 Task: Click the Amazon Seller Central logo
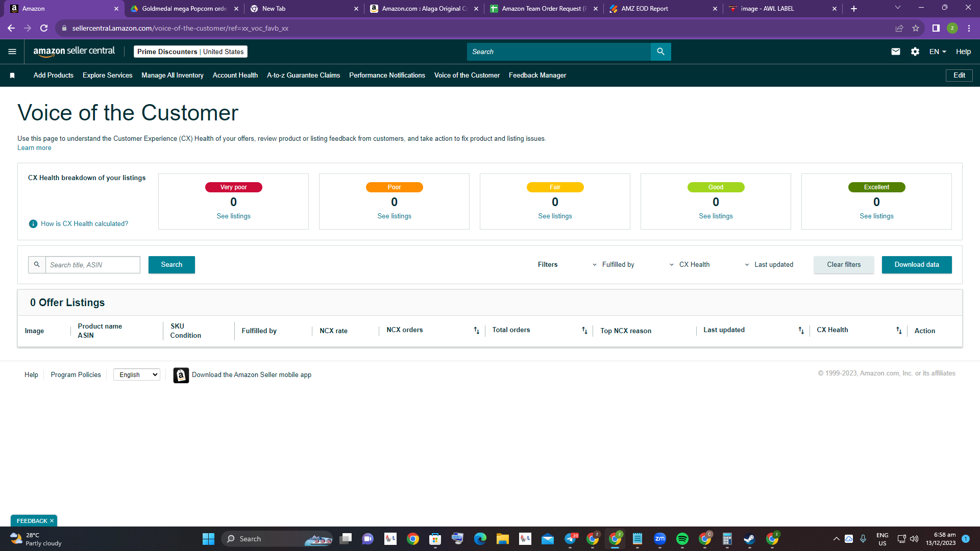pos(74,52)
